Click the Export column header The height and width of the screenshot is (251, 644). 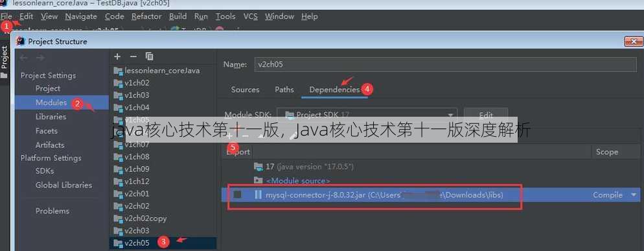(x=238, y=152)
